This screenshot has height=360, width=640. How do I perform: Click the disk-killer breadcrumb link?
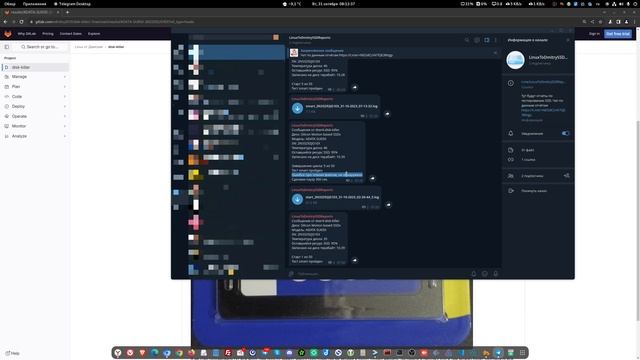[116, 47]
